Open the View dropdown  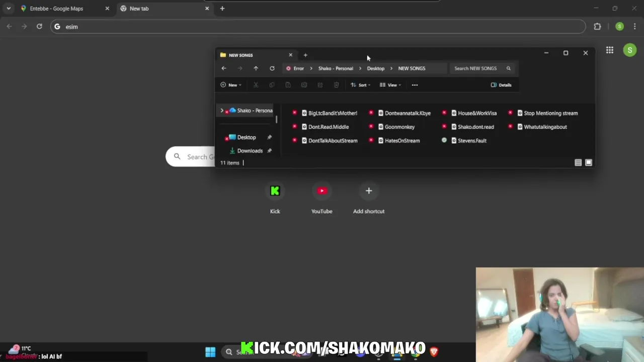pos(390,85)
